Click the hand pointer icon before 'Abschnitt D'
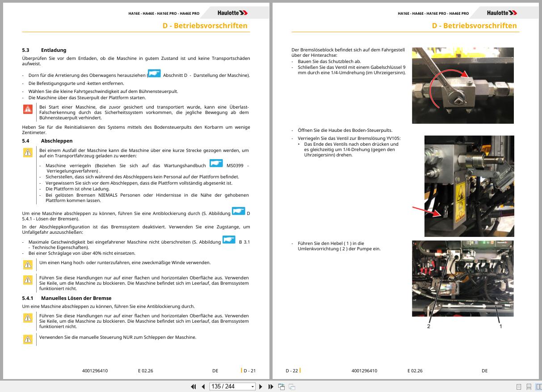This screenshot has height=392, width=542. click(154, 73)
